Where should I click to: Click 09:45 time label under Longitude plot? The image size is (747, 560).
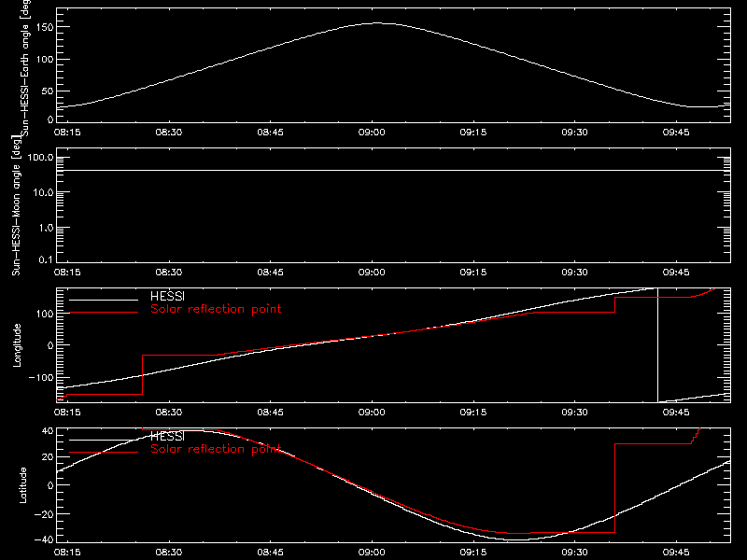(x=676, y=412)
